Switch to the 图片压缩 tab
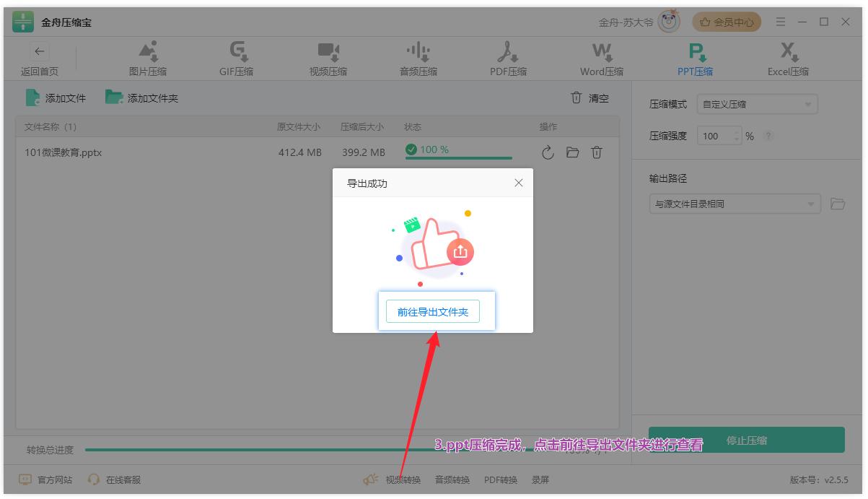868x499 pixels. tap(148, 58)
